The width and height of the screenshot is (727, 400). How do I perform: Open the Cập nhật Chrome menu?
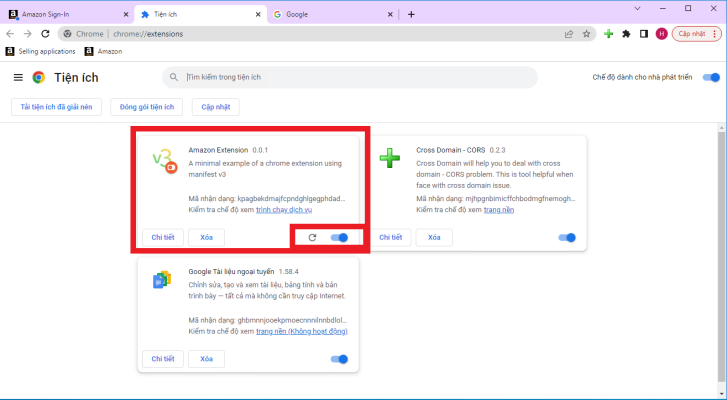697,34
